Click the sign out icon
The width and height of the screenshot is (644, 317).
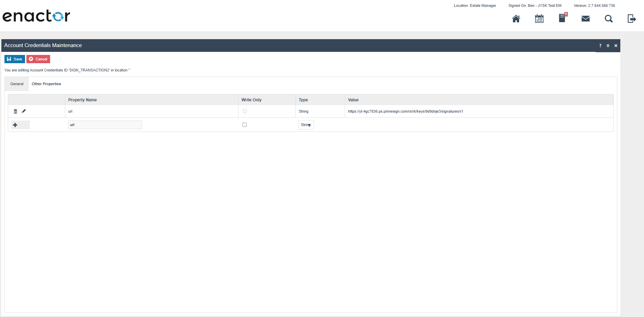(x=631, y=19)
